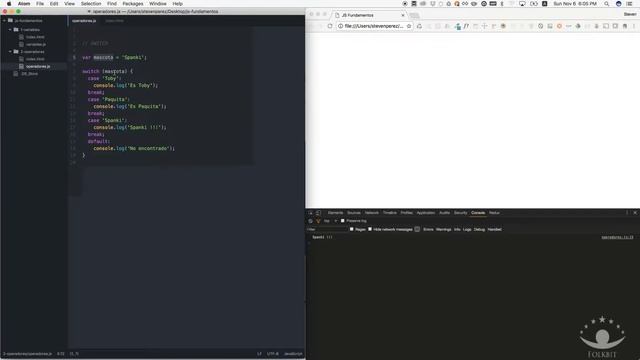Click the site info icon in address bar
This screenshot has width=640, height=360.
(x=340, y=26)
